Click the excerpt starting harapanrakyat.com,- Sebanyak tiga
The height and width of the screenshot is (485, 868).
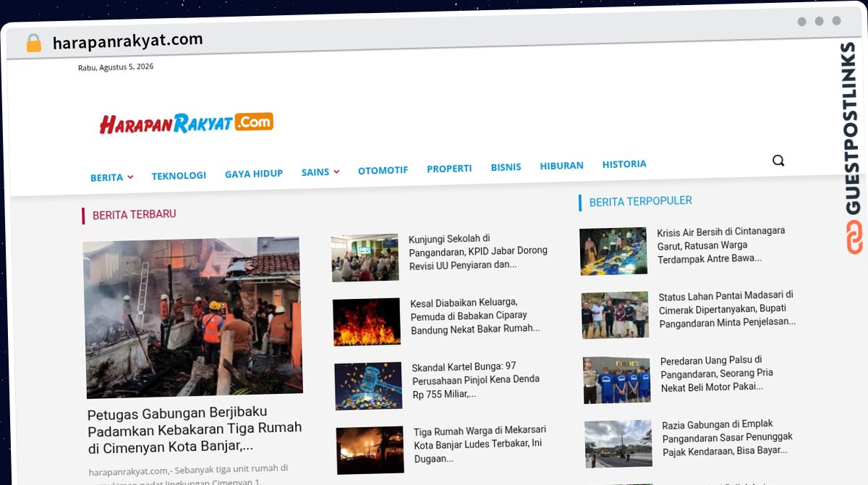click(188, 474)
